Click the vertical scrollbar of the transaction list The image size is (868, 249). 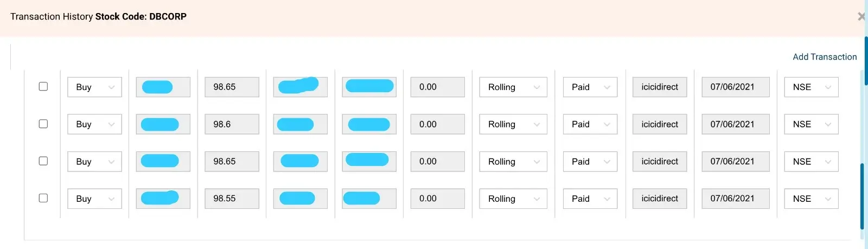pyautogui.click(x=862, y=195)
